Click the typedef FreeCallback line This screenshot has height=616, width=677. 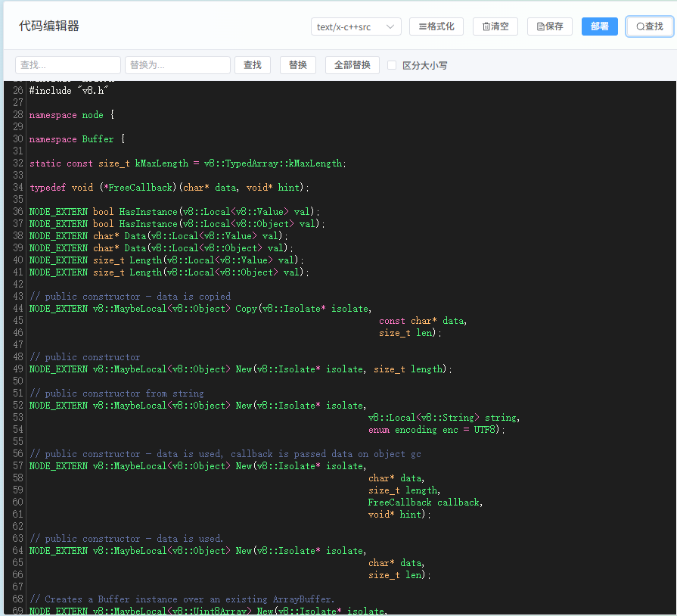[x=169, y=188]
